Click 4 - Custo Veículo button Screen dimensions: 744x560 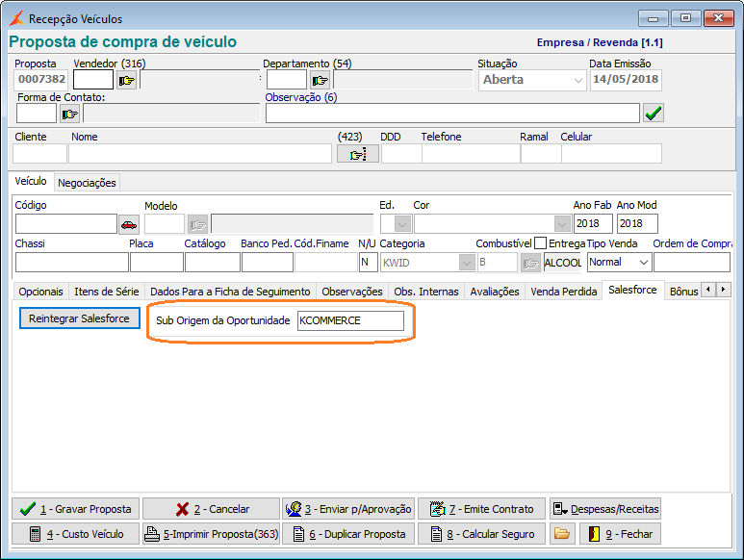[75, 534]
